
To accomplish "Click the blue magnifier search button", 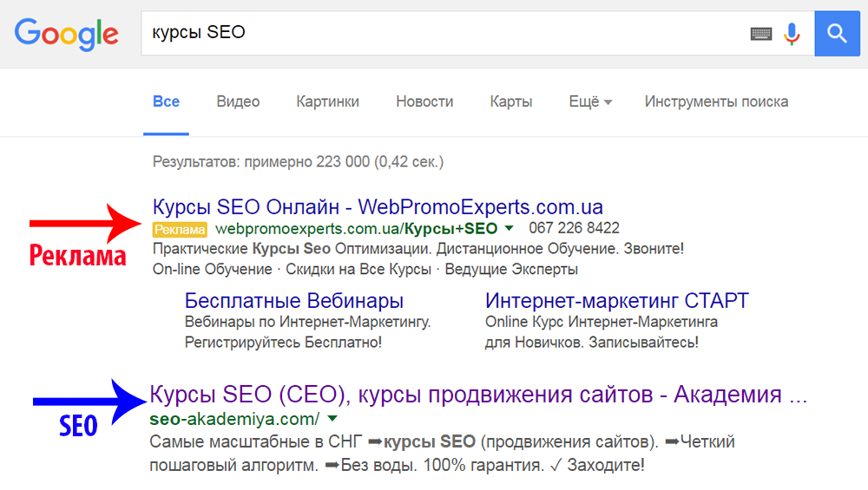I will (837, 34).
